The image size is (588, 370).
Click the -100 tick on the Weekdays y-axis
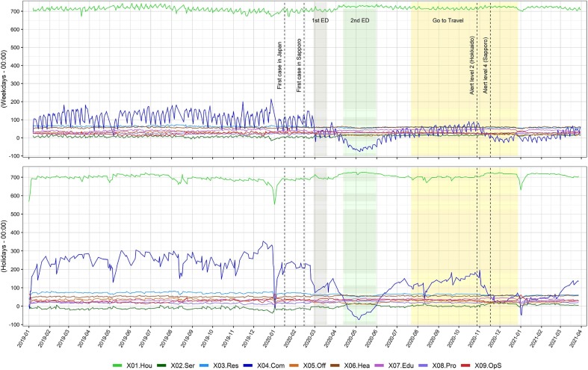click(14, 156)
